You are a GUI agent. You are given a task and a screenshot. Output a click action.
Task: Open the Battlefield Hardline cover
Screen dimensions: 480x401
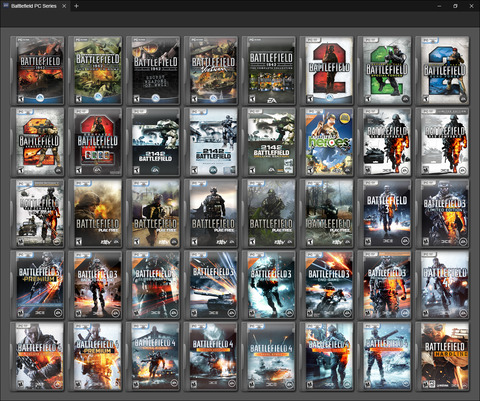click(x=443, y=356)
